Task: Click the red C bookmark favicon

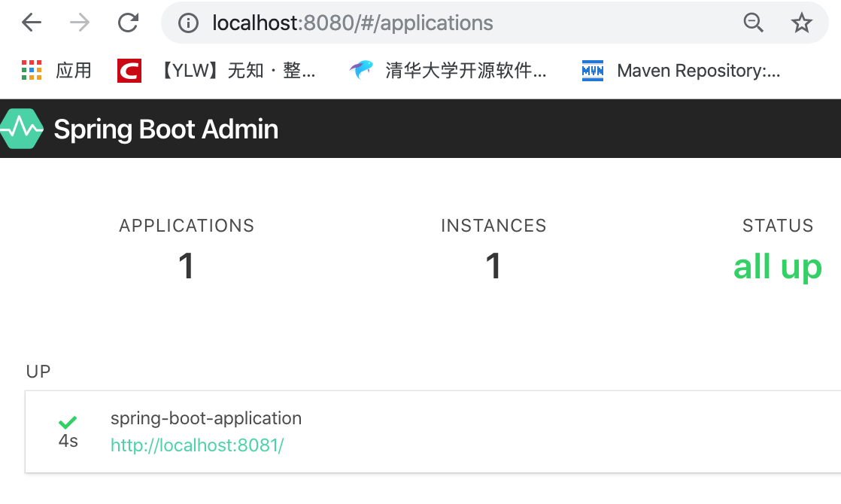Action: [129, 70]
